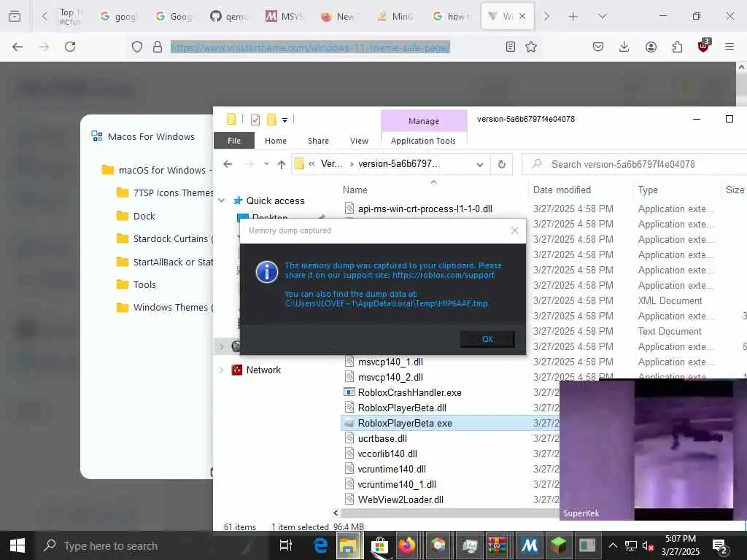747x560 pixels.
Task: Select msvcp140_1.dll file
Action: [390, 362]
